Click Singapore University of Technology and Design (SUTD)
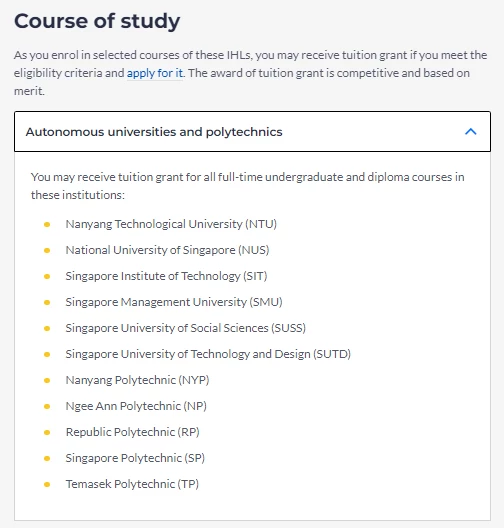The width and height of the screenshot is (504, 528). coord(208,354)
